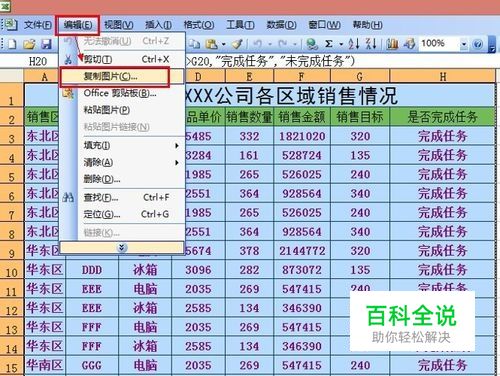Open the 窗口(W) menu

click(x=324, y=25)
